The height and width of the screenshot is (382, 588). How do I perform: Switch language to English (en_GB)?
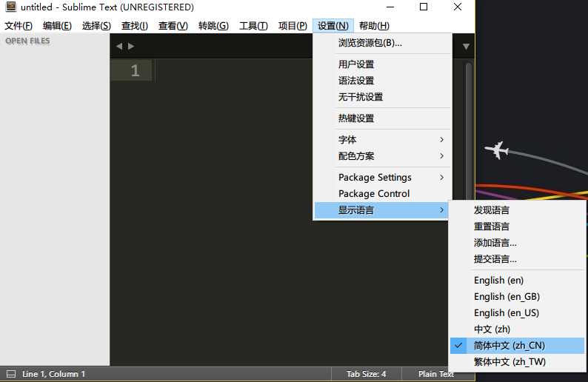coord(517,297)
